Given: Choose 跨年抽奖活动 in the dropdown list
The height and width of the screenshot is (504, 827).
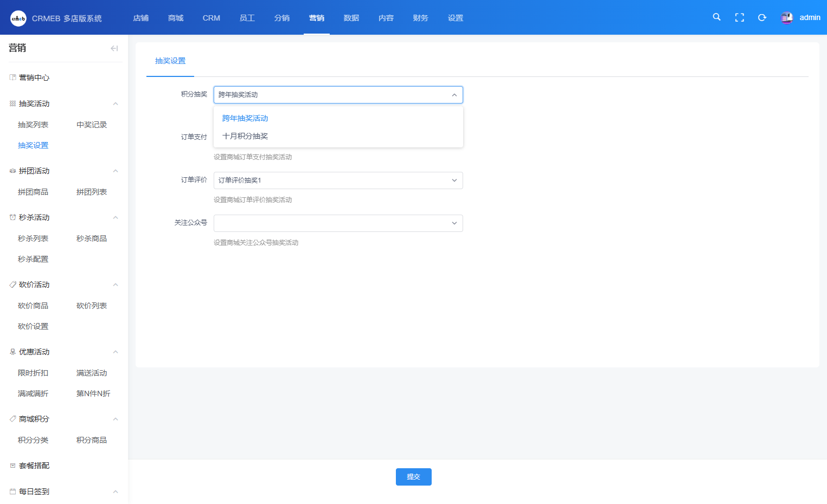Looking at the screenshot, I should click(x=245, y=118).
